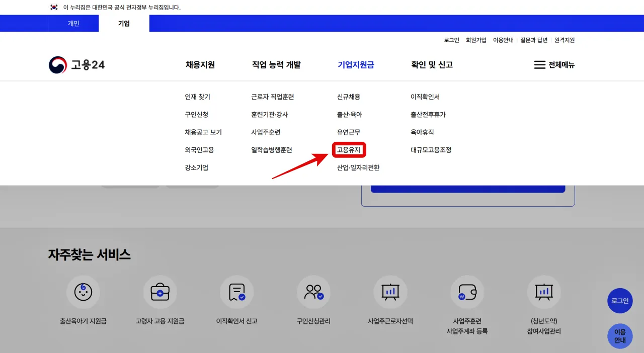
Task: Click 신규채용 in the 기업지원금 column
Action: tap(349, 97)
